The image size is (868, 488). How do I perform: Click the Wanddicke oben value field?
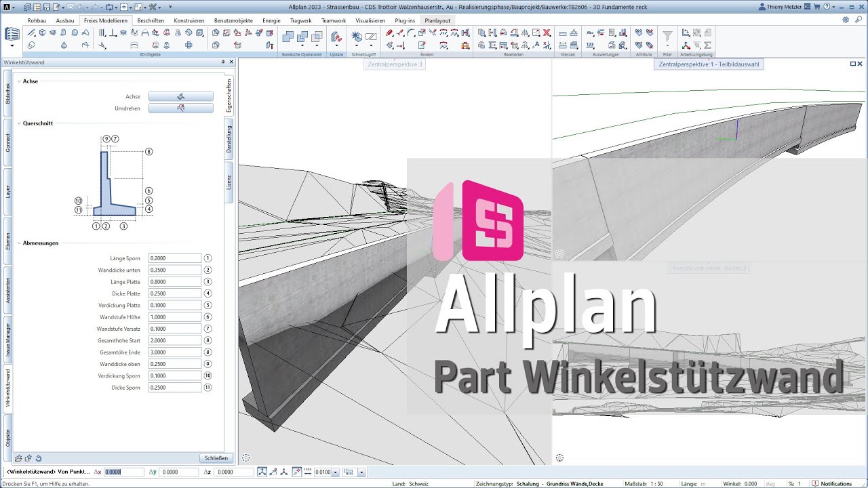(175, 364)
